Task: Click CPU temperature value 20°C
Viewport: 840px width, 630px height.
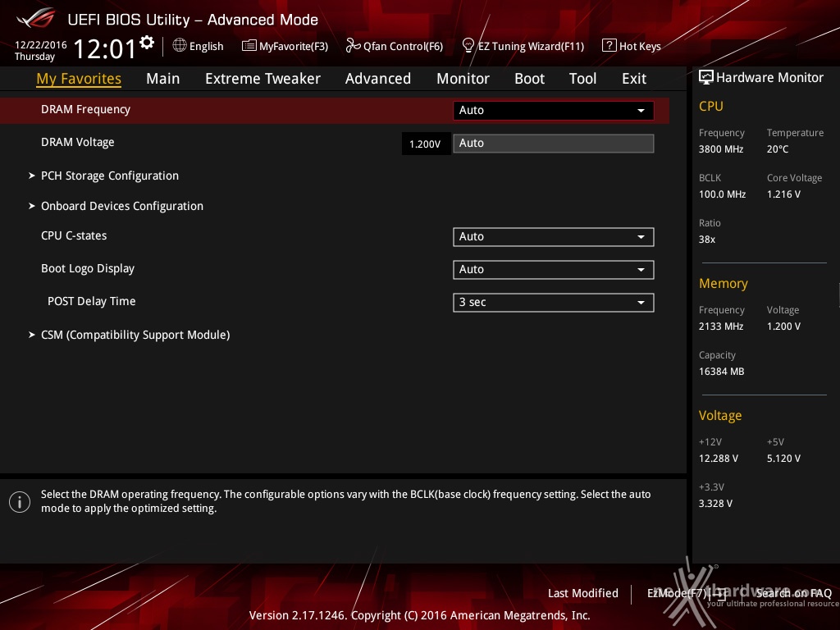Action: 778,149
